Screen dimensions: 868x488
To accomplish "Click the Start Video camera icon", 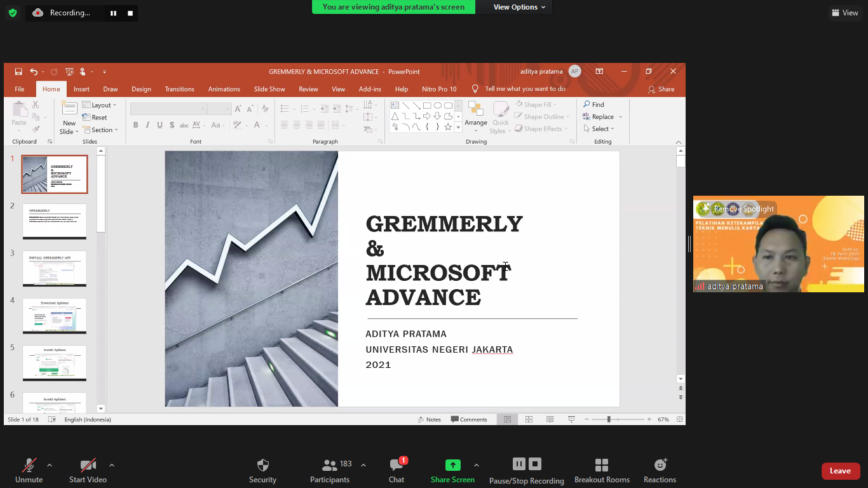I will (88, 465).
